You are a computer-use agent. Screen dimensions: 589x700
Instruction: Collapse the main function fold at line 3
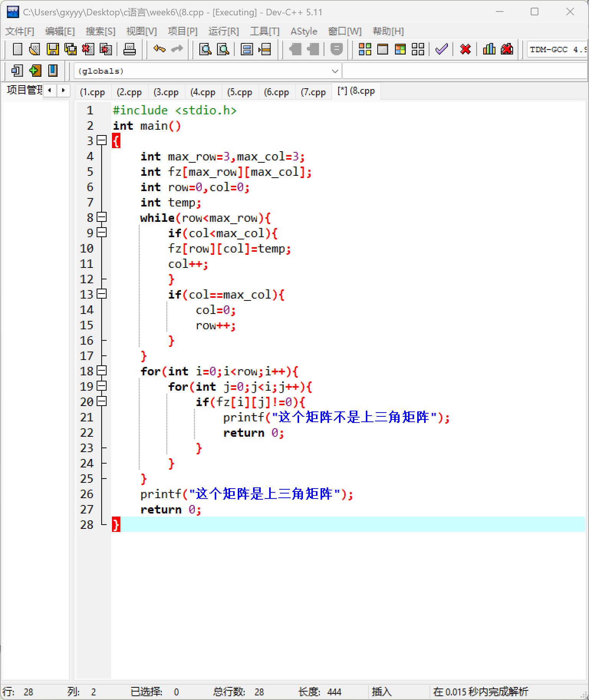coord(102,140)
